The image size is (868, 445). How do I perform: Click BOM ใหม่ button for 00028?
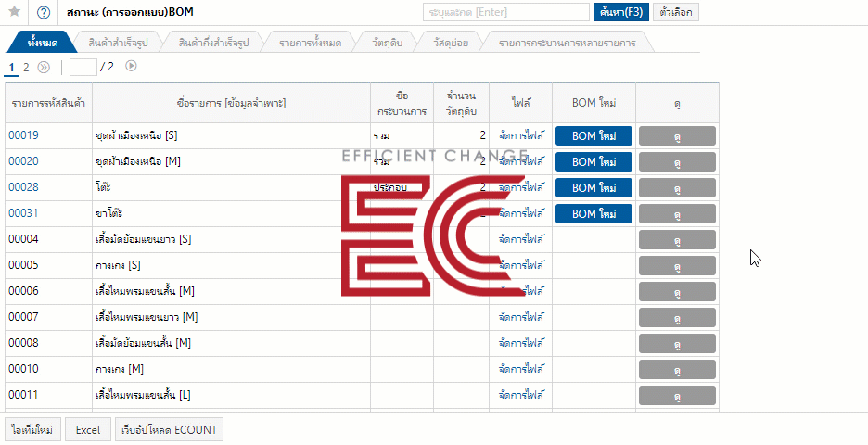point(594,188)
